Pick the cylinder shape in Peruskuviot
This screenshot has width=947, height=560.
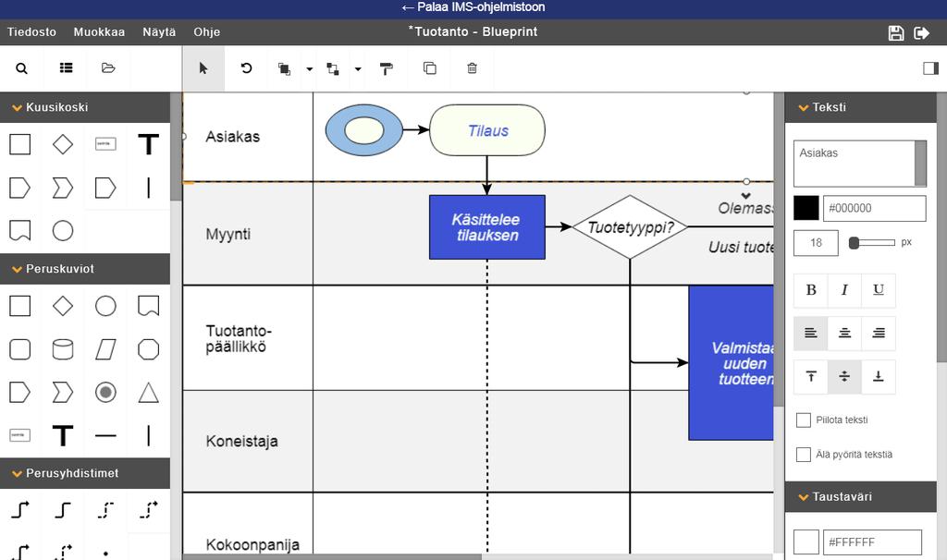coord(63,349)
